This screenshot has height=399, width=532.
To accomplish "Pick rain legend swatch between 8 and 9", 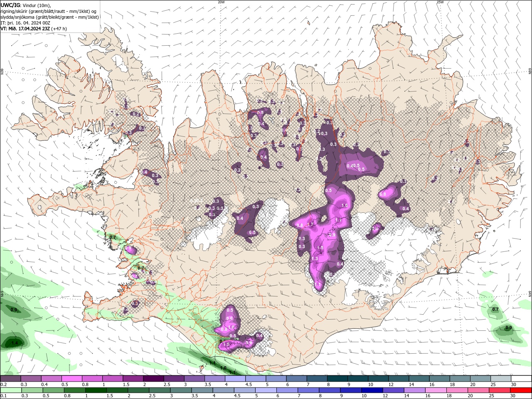I will click(330, 390).
